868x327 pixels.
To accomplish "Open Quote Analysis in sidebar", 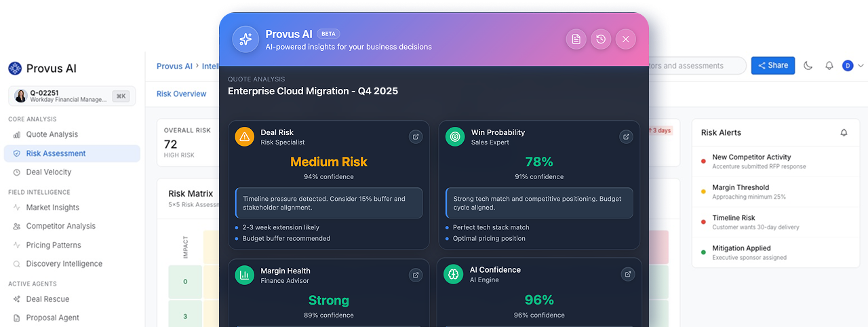I will (x=52, y=134).
